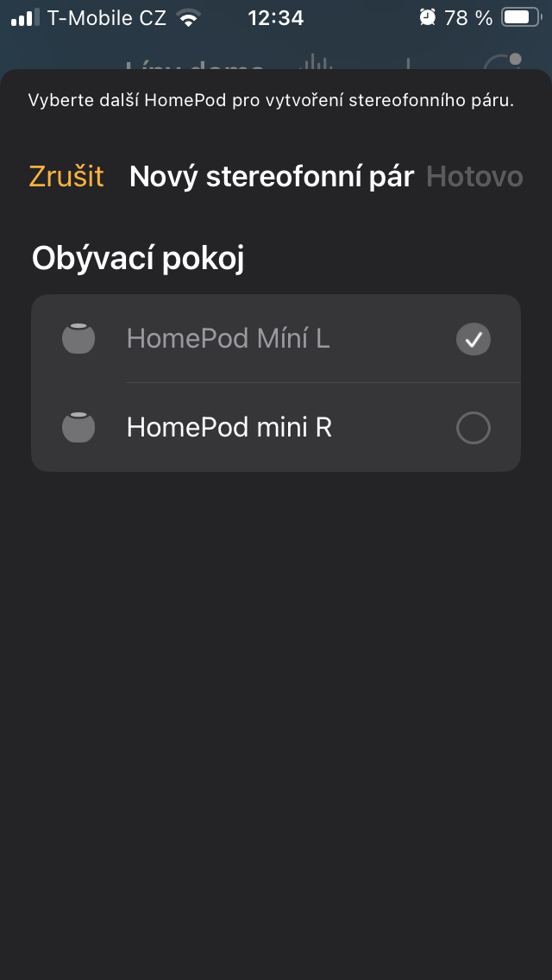Tap the 78 % battery percentage
Viewport: 552px width, 980px height.
468,17
